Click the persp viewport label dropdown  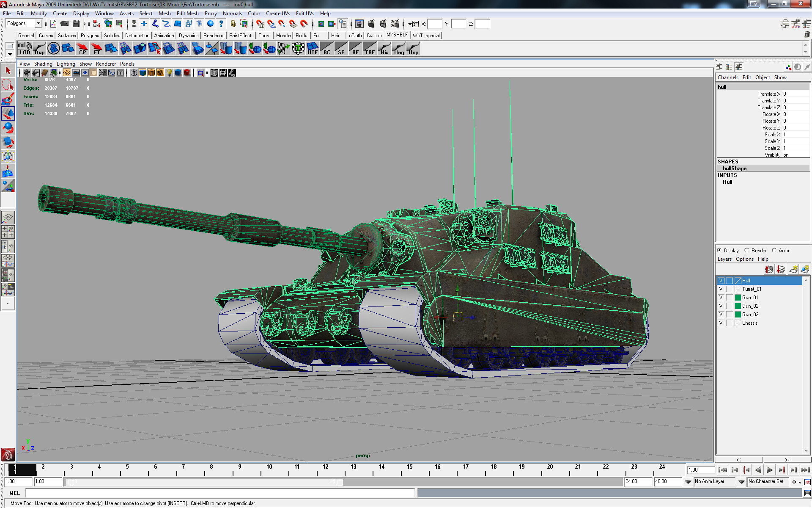coord(361,456)
